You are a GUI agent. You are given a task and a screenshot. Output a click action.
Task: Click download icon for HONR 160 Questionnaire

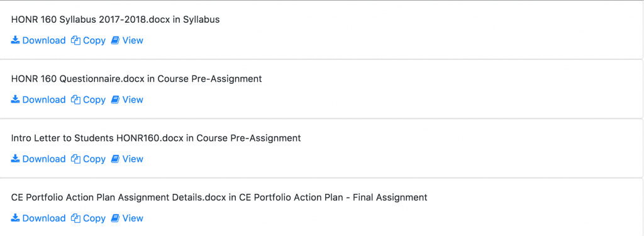click(x=15, y=99)
